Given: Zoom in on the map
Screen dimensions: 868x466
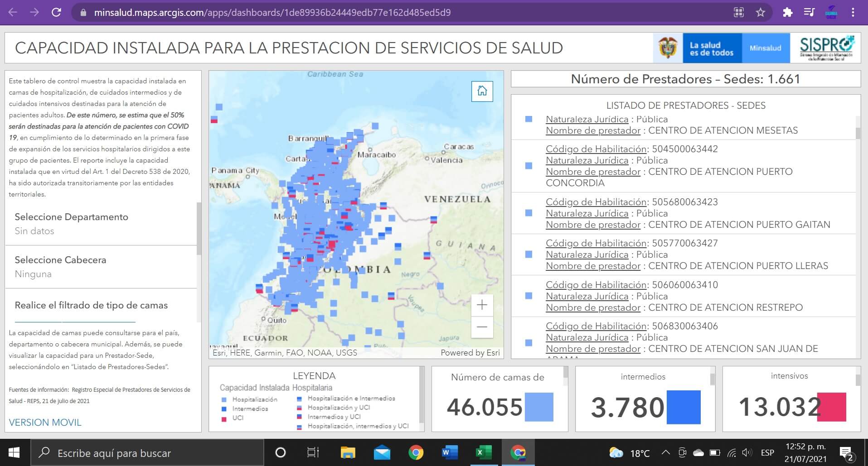Looking at the screenshot, I should pyautogui.click(x=482, y=305).
